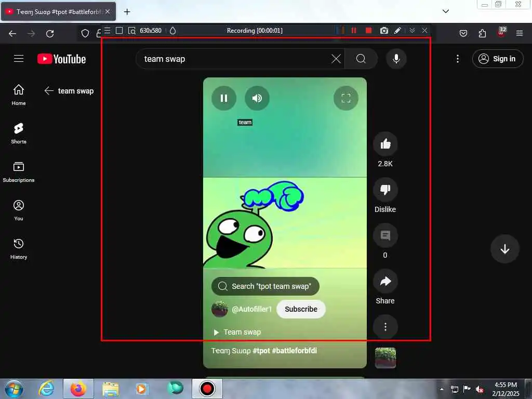Open the taskbar clock and date
Screen dimensions: 532x399
[506, 389]
